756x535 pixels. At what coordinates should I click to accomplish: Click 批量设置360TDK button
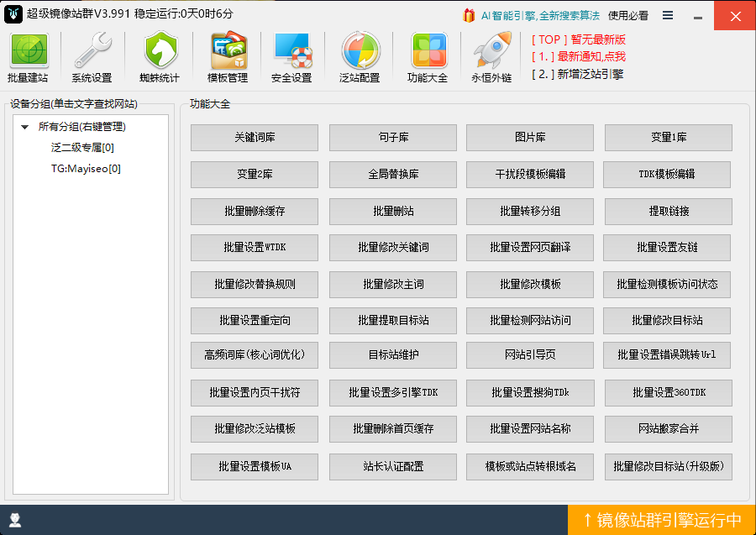(669, 393)
